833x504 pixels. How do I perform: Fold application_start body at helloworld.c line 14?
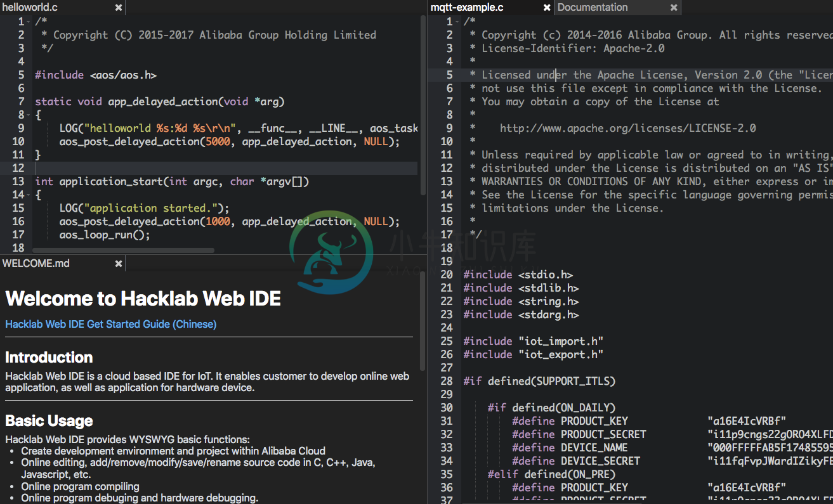point(29,195)
